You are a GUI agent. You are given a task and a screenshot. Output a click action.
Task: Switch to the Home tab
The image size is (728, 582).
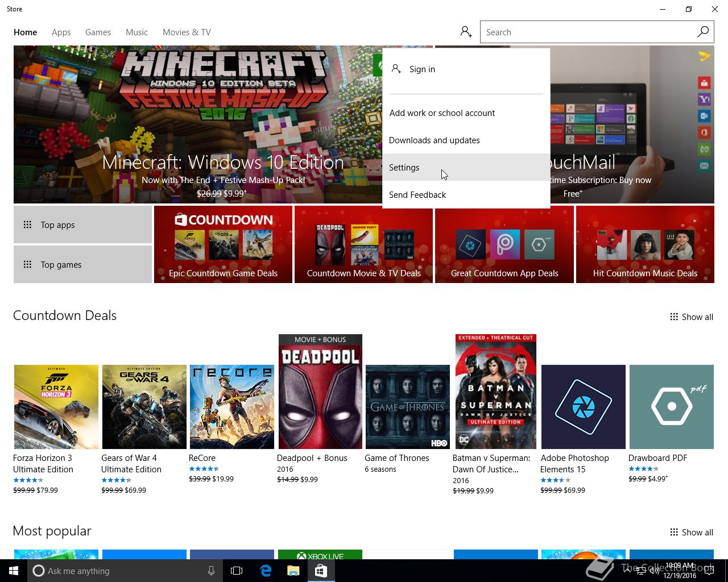coord(26,32)
